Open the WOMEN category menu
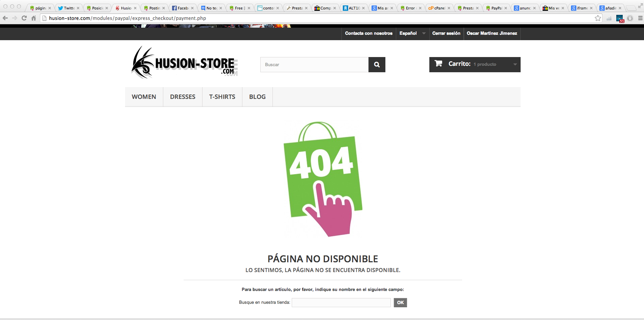 pyautogui.click(x=144, y=97)
